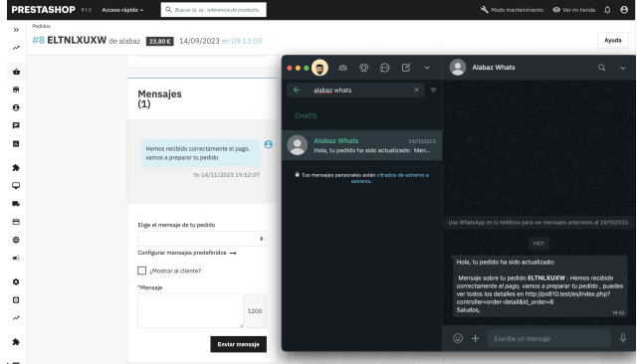Image resolution: width=643 pixels, height=364 pixels.
Task: Open Alabaz Whats chat in results list
Action: [361, 145]
